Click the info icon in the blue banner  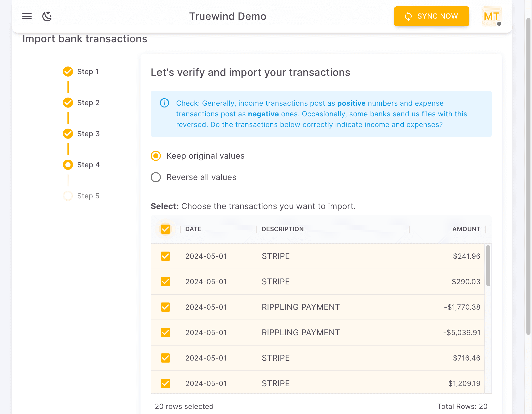tap(164, 103)
